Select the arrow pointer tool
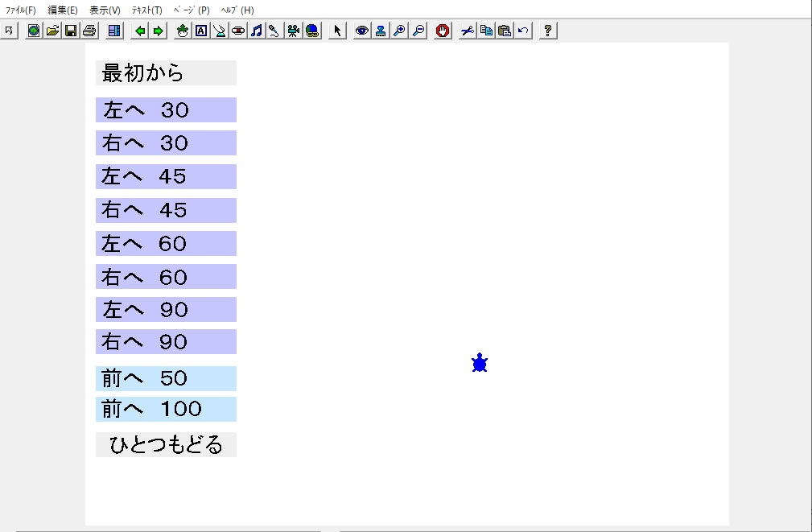 337,31
